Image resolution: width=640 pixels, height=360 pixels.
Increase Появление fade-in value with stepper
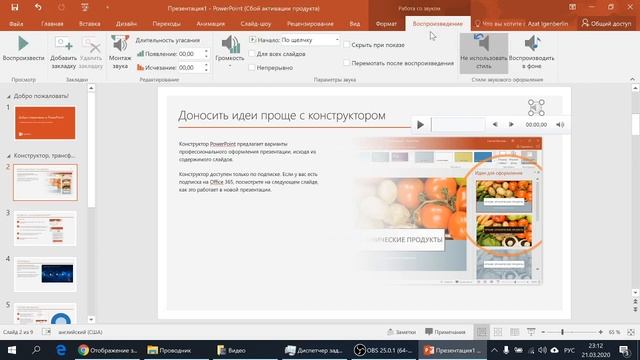click(x=206, y=51)
